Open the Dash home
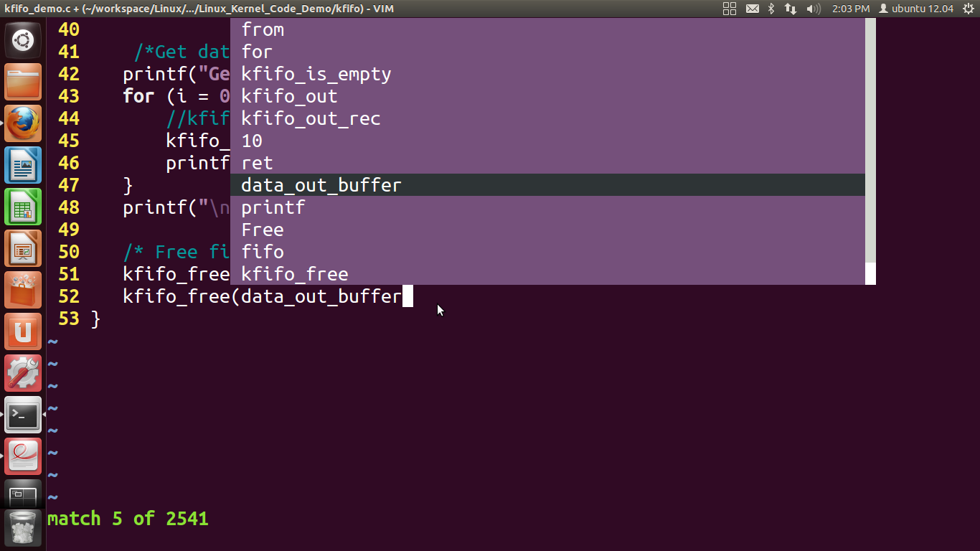The height and width of the screenshot is (551, 980). click(x=22, y=39)
